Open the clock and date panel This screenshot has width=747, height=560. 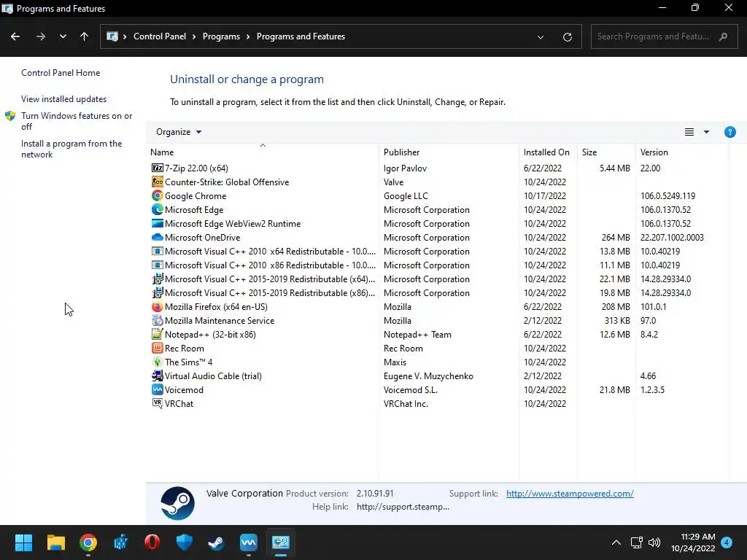pos(693,542)
